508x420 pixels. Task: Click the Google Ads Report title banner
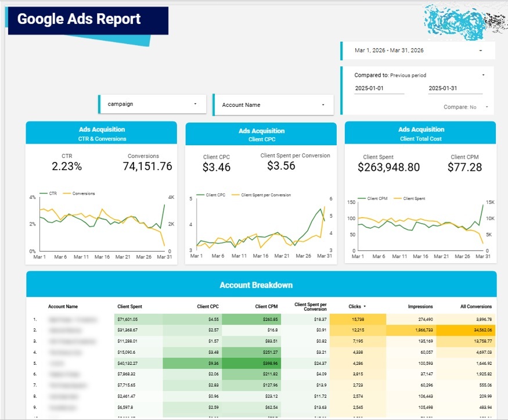click(x=88, y=20)
